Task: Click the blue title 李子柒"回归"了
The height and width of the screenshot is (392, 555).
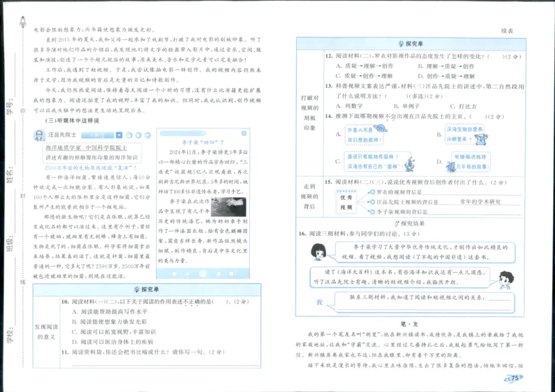Action: (203, 142)
